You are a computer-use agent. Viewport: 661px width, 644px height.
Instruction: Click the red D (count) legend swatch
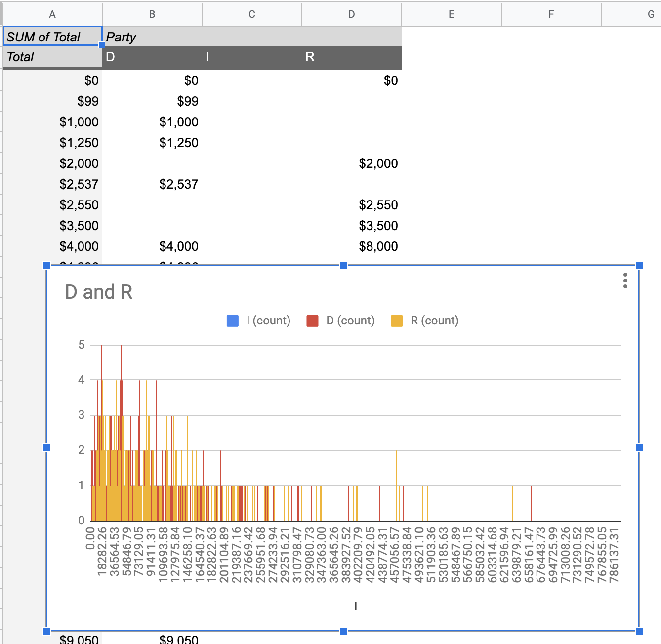tap(312, 321)
